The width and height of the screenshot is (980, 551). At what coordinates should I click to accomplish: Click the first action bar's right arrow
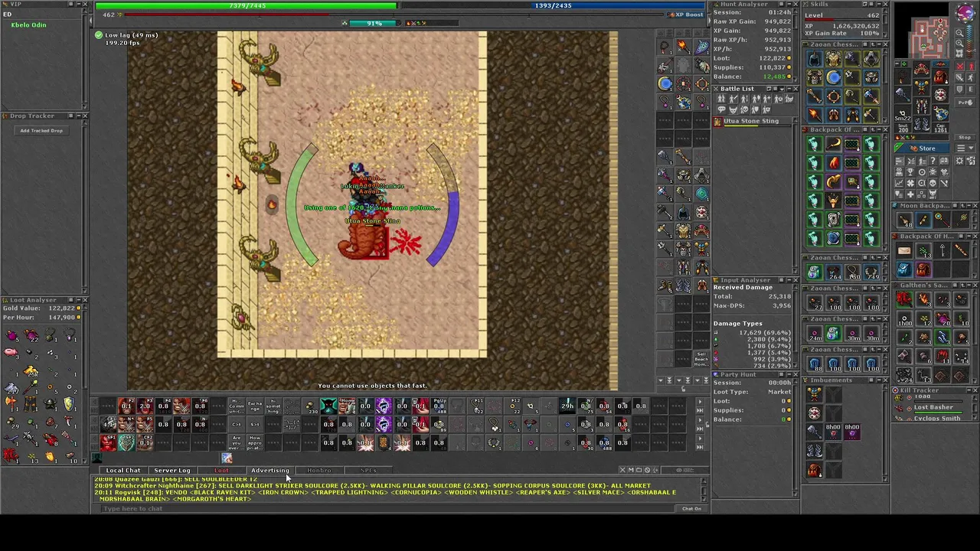point(700,402)
